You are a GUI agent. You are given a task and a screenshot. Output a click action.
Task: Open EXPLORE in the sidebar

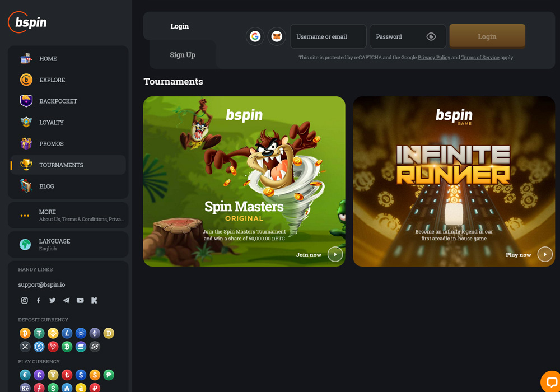(68, 80)
